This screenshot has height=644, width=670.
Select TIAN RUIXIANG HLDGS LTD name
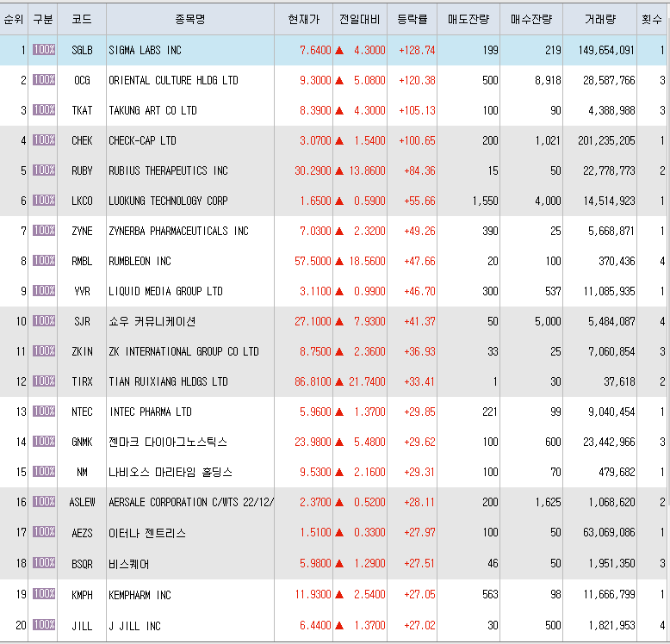tap(168, 381)
